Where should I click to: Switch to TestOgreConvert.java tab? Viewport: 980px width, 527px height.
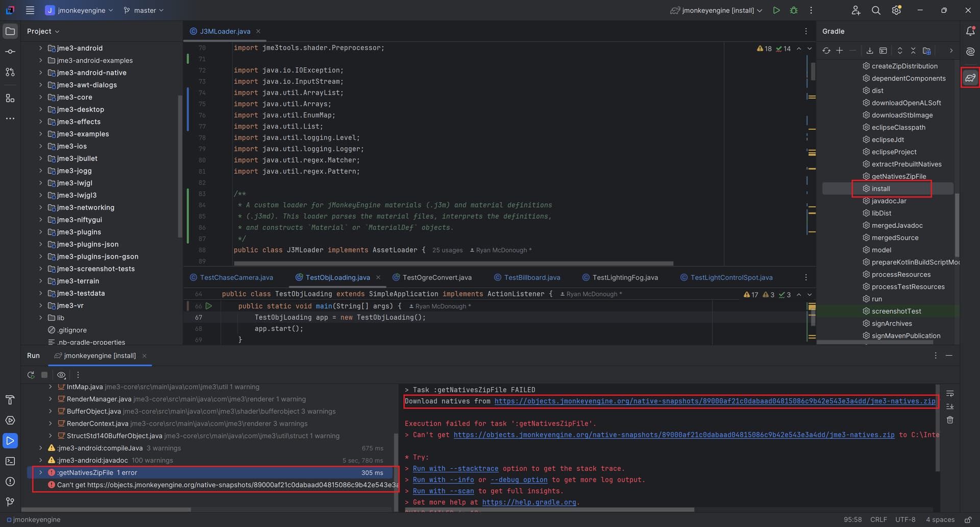pos(432,277)
